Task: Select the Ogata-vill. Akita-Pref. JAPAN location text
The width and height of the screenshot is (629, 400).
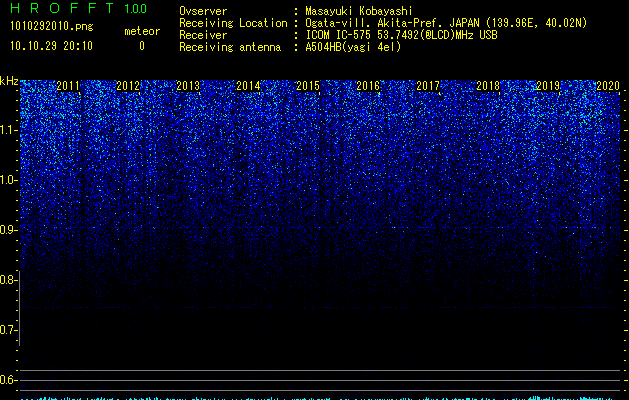Action: click(446, 23)
